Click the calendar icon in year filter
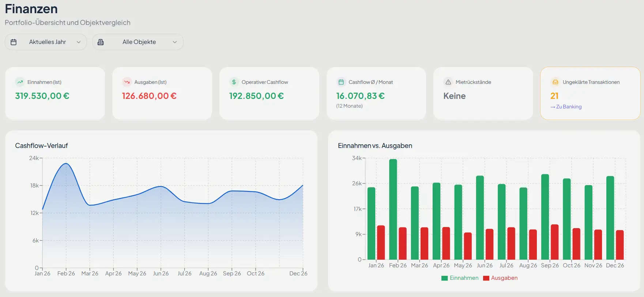 (x=14, y=42)
